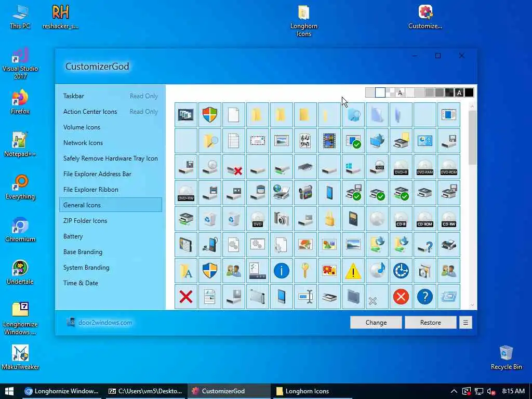This screenshot has width=532, height=399.
Task: Open the Windows Start button
Action: 9,391
